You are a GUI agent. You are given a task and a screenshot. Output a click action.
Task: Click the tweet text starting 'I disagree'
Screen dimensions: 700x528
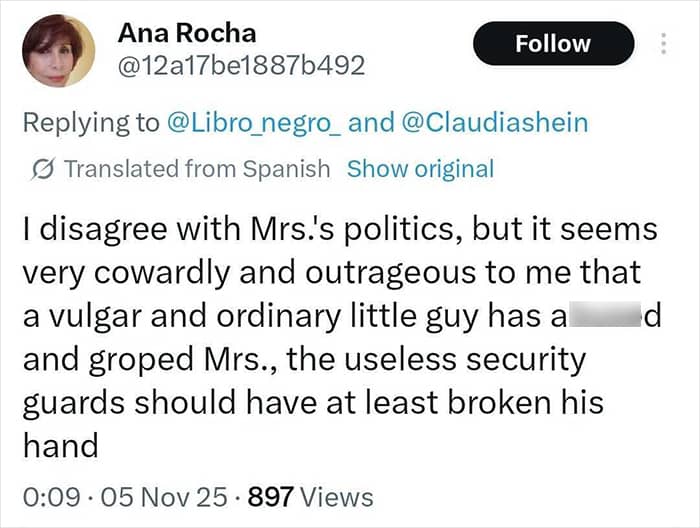point(342,337)
